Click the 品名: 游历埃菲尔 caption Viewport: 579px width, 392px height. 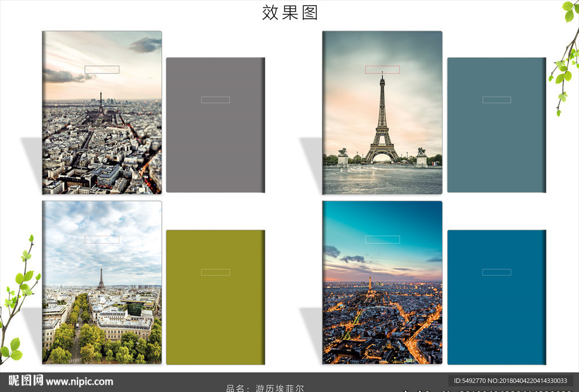tap(265, 388)
